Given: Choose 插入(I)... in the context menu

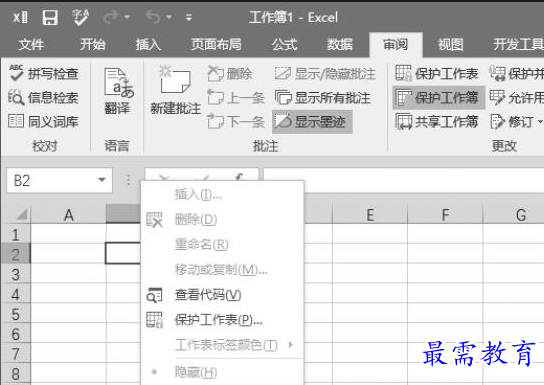Looking at the screenshot, I should [x=222, y=195].
